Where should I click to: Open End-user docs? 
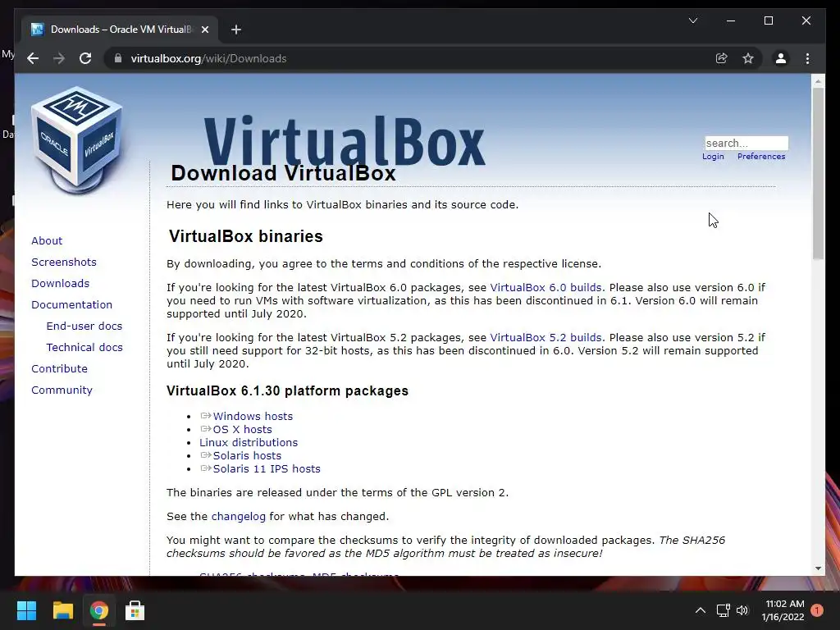(84, 326)
